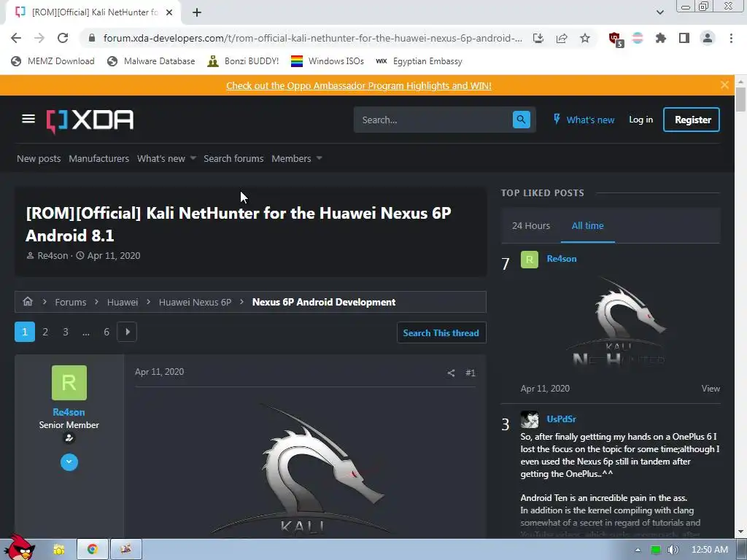Go back with browser back arrow

[16, 38]
